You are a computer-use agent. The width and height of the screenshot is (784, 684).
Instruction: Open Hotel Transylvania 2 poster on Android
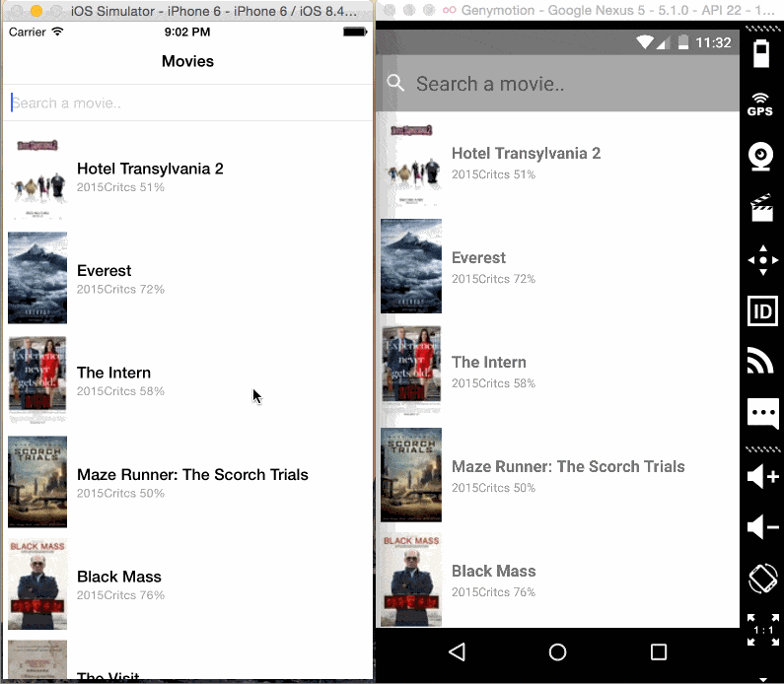click(411, 164)
